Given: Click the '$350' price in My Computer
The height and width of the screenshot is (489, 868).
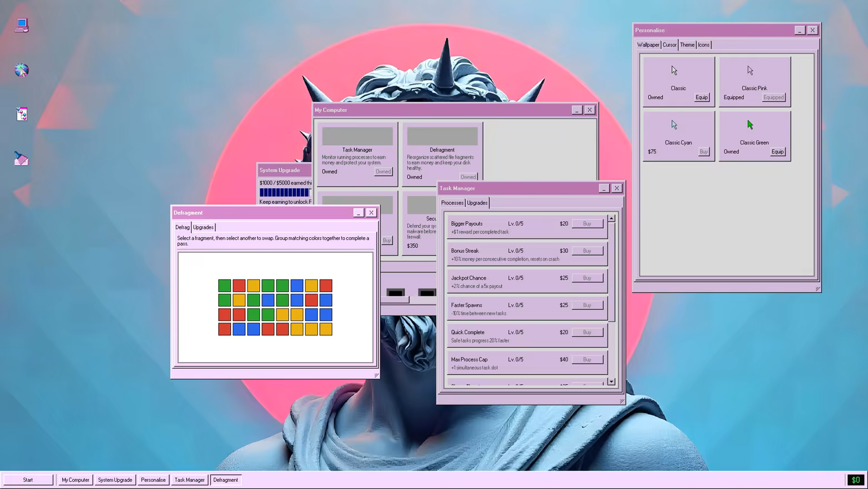Looking at the screenshot, I should click(412, 246).
